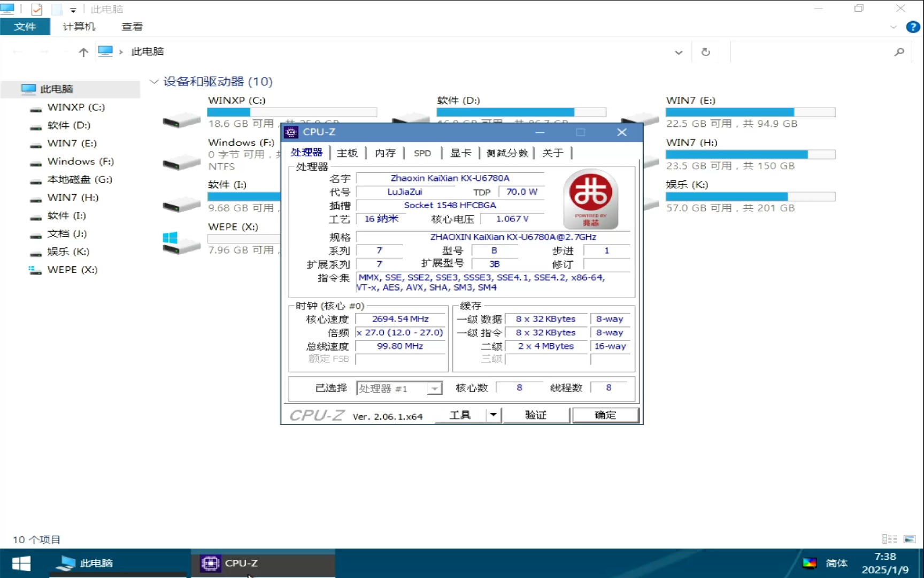Image resolution: width=924 pixels, height=578 pixels.
Task: Click the WIN7 (E:) disk usage bar
Action: tap(750, 112)
